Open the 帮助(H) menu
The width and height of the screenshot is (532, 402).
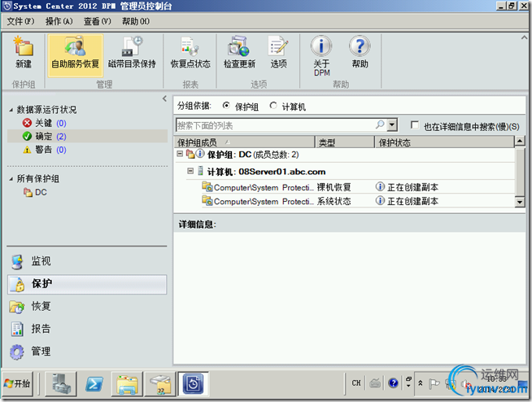pyautogui.click(x=136, y=21)
